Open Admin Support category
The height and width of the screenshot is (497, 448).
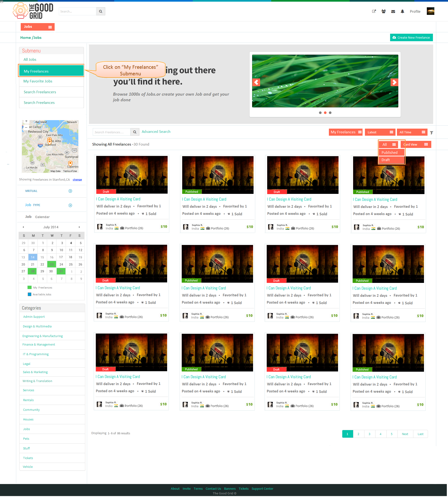(x=34, y=317)
